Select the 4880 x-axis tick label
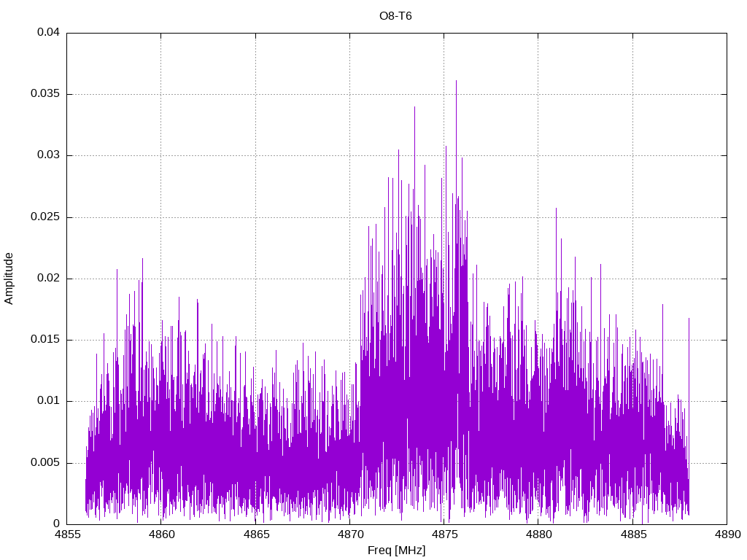 pyautogui.click(x=538, y=534)
